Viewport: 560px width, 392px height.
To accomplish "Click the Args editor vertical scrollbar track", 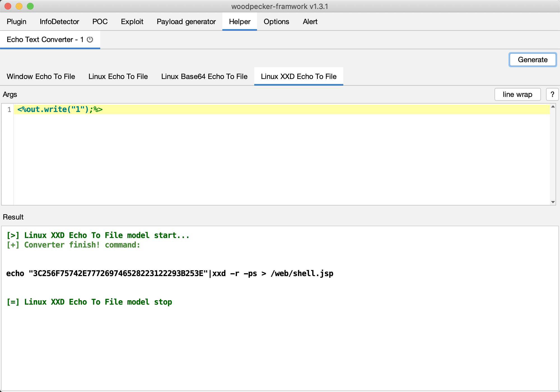I will click(x=553, y=154).
